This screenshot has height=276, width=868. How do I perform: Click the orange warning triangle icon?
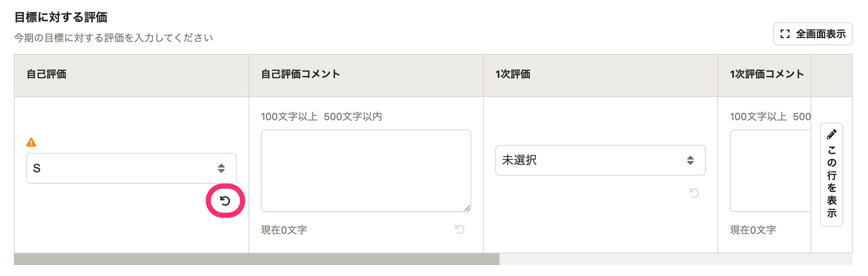pos(31,142)
